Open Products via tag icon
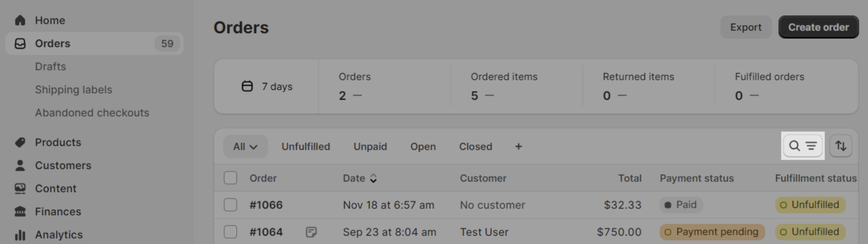Screen dimensions: 868x244 pos(20,142)
